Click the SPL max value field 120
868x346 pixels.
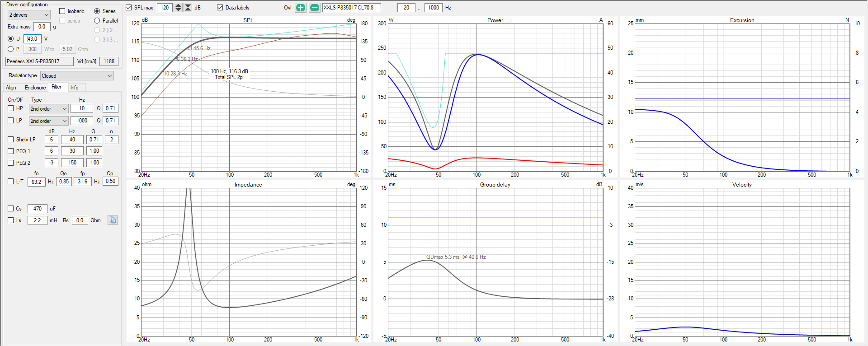click(x=165, y=8)
